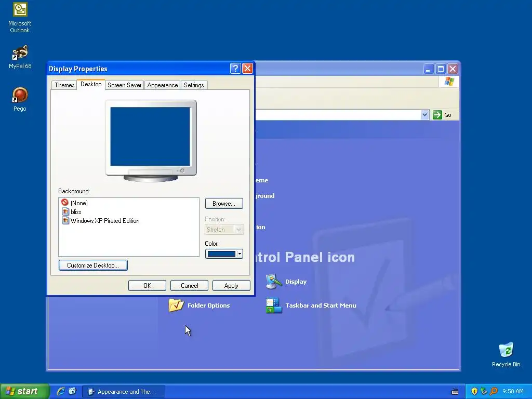Click the help question mark in Display Properties
This screenshot has width=532, height=399.
click(235, 69)
